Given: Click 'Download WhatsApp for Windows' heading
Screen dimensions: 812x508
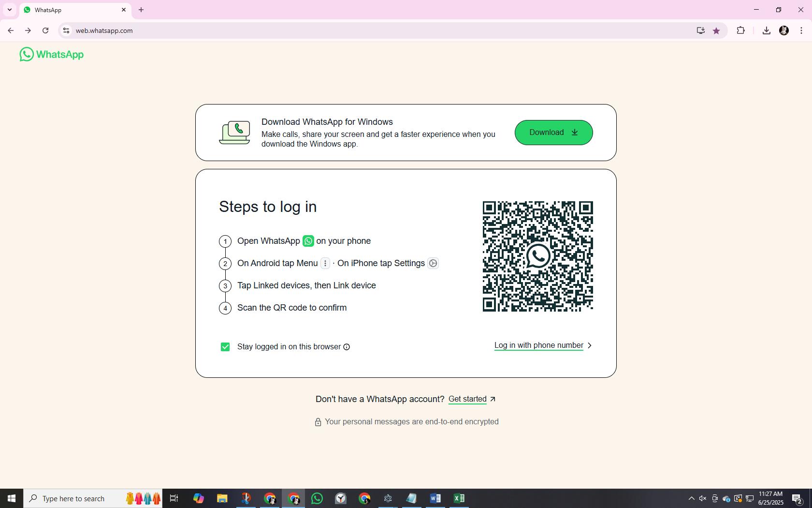Looking at the screenshot, I should click(327, 122).
